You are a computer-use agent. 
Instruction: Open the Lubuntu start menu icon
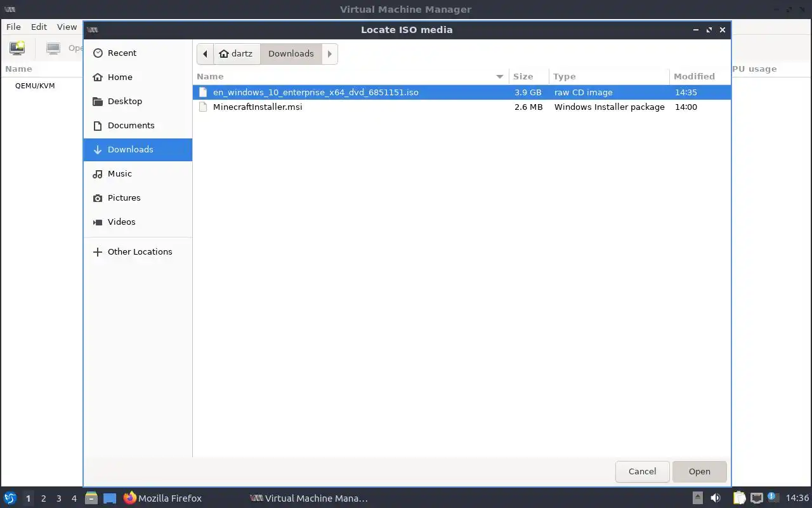tap(10, 498)
